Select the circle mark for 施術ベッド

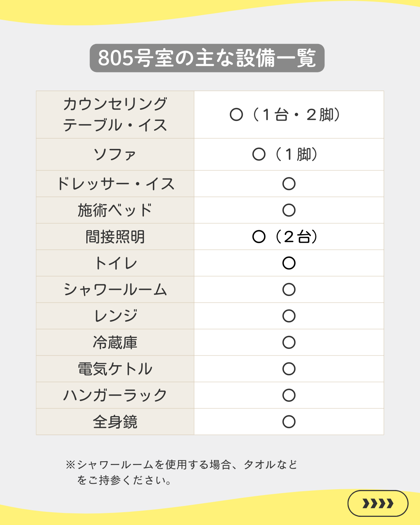pyautogui.click(x=289, y=210)
